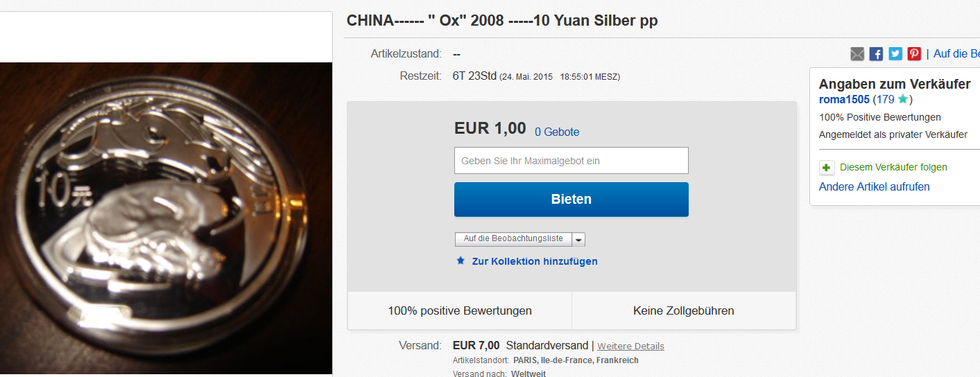Open the Beobachtungsliste dropdown arrow
The height and width of the screenshot is (377, 980).
pos(579,239)
